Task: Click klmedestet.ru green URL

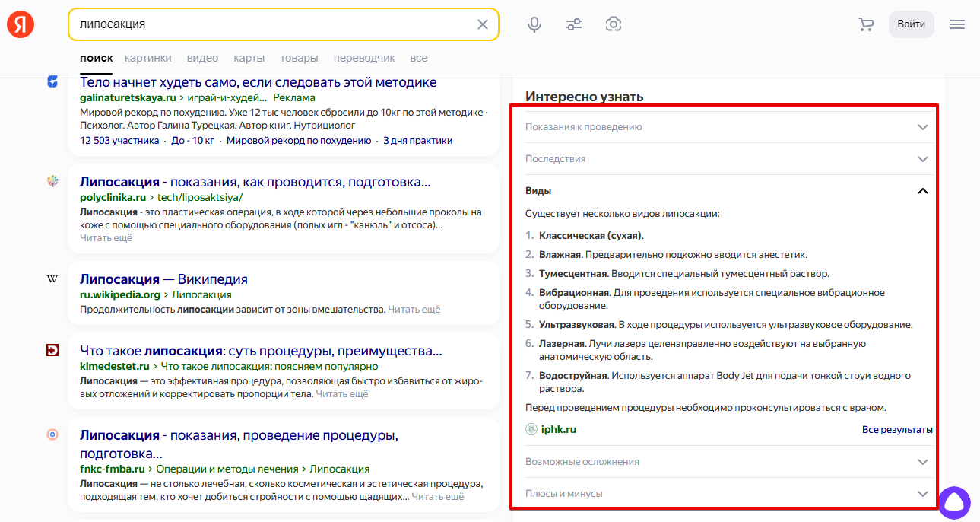Action: click(x=115, y=366)
